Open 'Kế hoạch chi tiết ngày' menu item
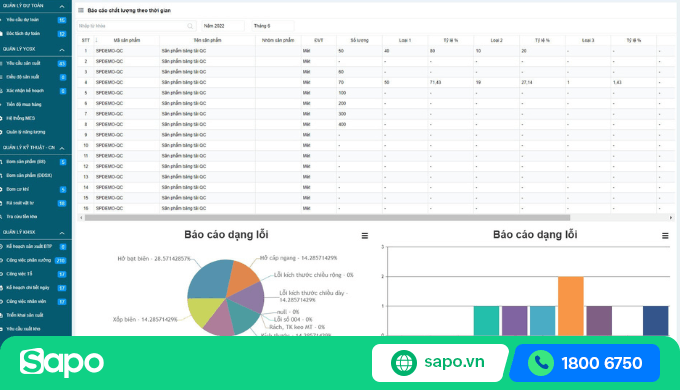Screen dimensions: 680x390 (28, 287)
